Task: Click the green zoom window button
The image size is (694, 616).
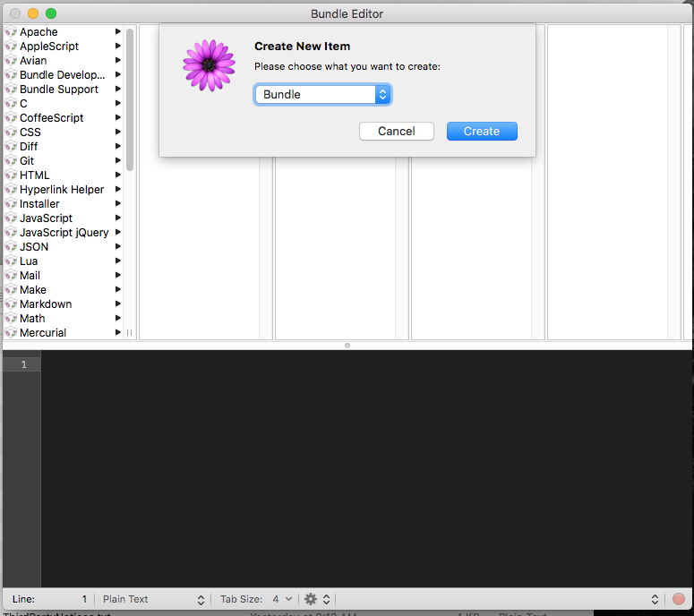Action: click(51, 13)
